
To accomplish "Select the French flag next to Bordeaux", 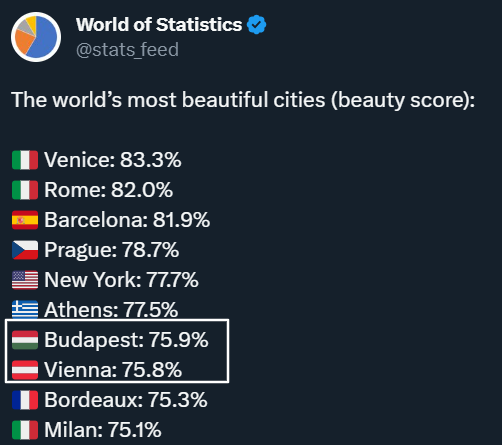I will [25, 400].
